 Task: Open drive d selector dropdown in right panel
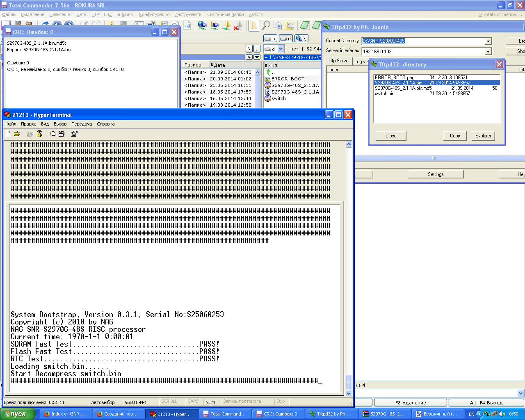coord(281,49)
